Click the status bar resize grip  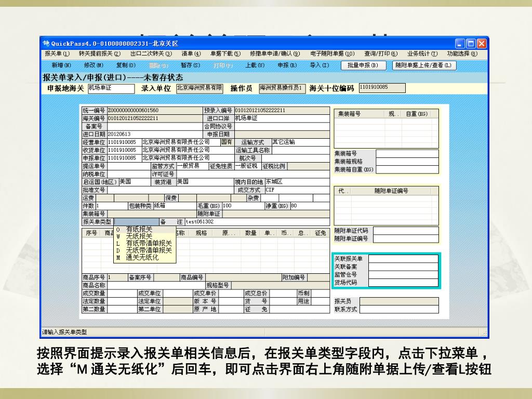click(x=484, y=333)
